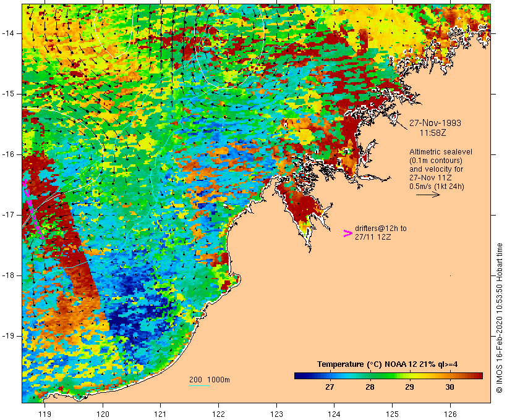Click the '(0.1m contours)' legend line
Screen dimensions: 507x420
coord(436,161)
